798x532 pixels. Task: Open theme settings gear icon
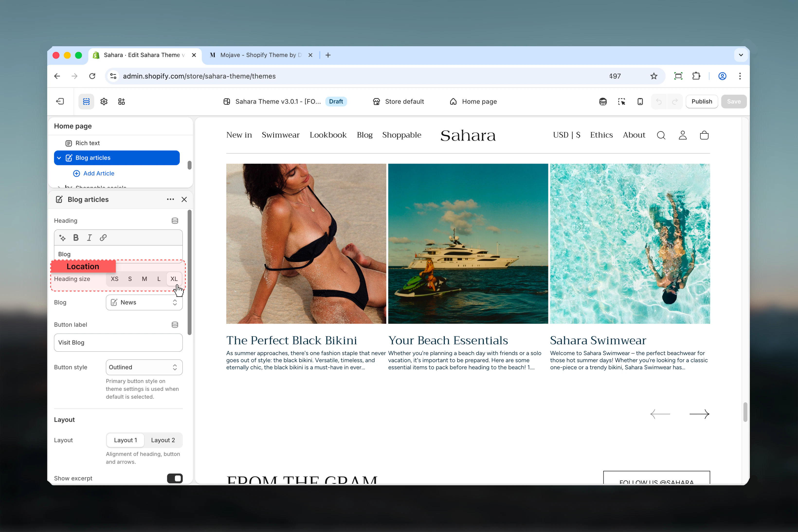[104, 101]
